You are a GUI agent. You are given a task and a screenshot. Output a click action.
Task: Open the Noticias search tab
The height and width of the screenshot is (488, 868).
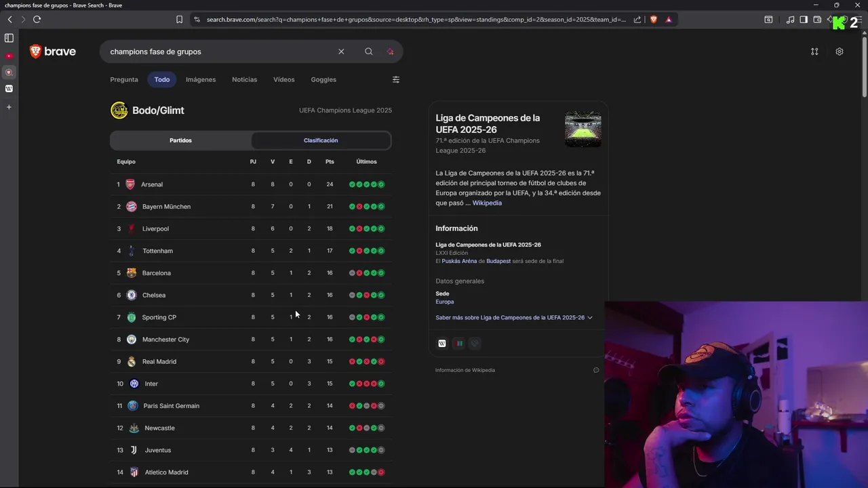click(244, 79)
